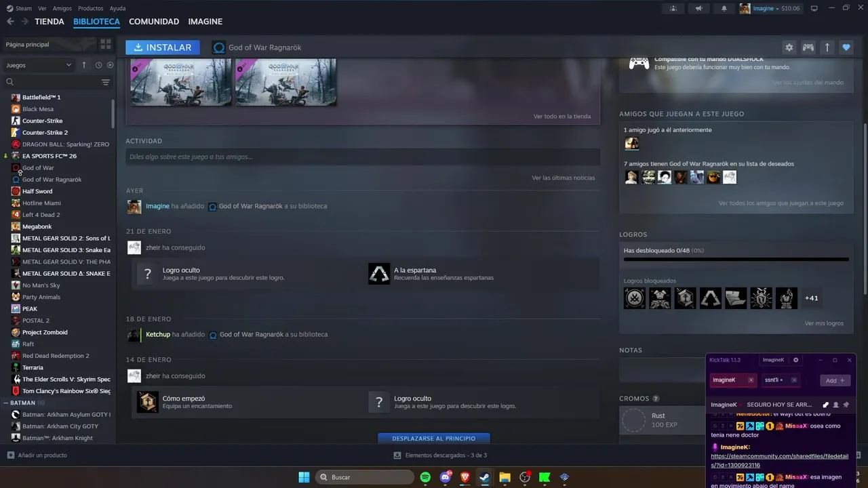Open the Ver menu
868x488 pixels.
tap(42, 8)
